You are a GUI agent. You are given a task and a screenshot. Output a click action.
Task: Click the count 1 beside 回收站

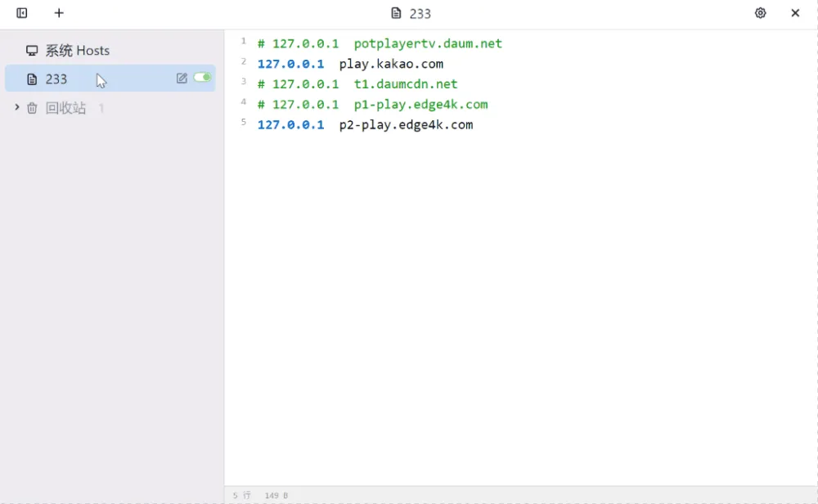(x=101, y=108)
